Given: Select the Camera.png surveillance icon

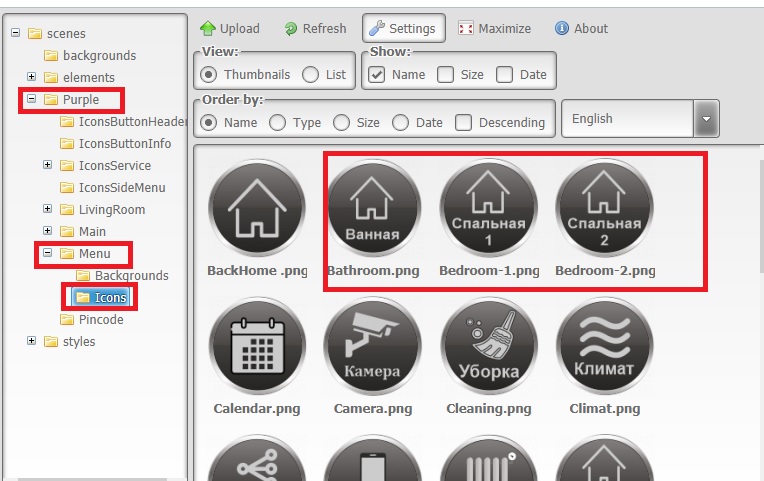Looking at the screenshot, I should tap(373, 346).
